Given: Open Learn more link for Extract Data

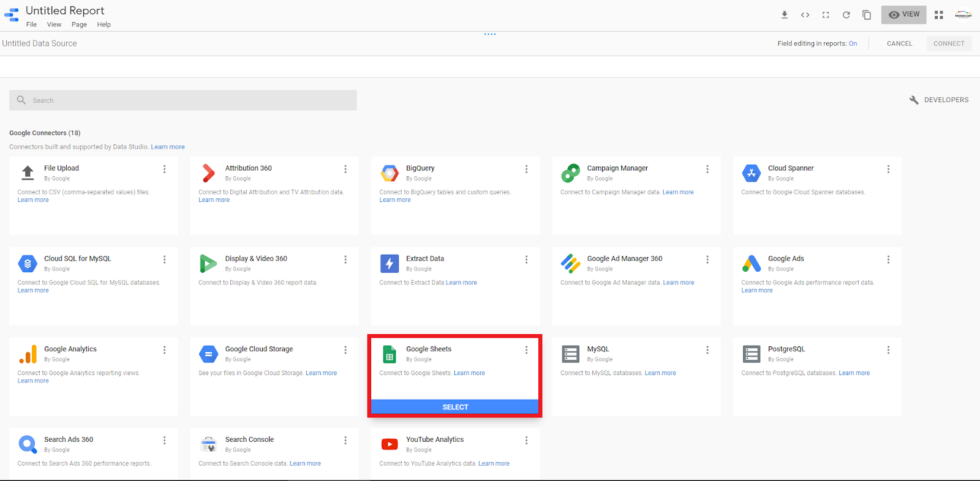Looking at the screenshot, I should [461, 283].
